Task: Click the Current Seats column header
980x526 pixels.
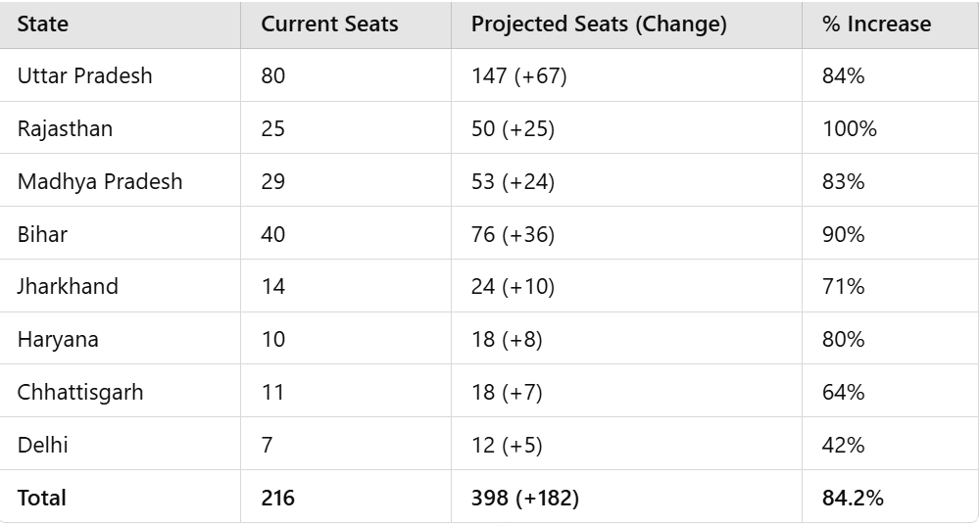Action: tap(329, 24)
